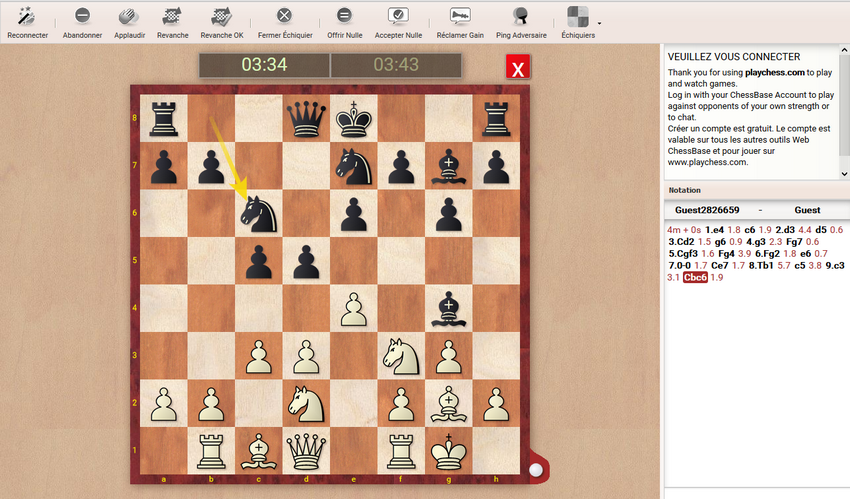The height and width of the screenshot is (499, 850).
Task: Click the Revanche OK icon
Action: pyautogui.click(x=221, y=16)
